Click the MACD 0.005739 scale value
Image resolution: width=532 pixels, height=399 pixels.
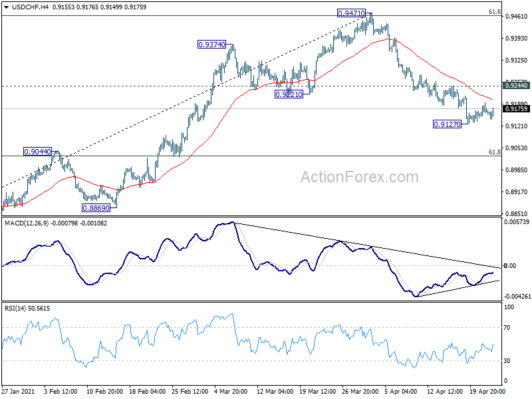click(x=517, y=222)
